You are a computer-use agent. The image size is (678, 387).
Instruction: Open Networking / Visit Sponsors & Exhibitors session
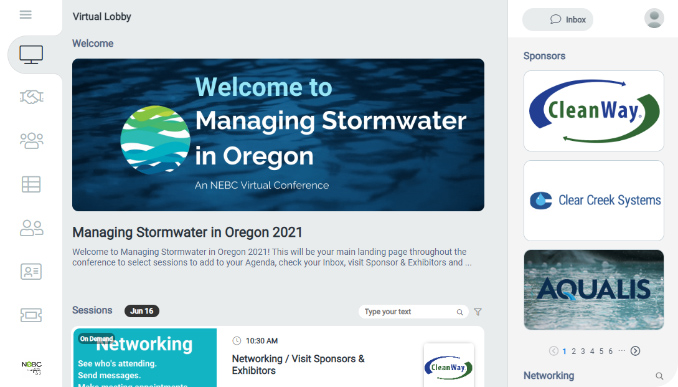pos(298,365)
